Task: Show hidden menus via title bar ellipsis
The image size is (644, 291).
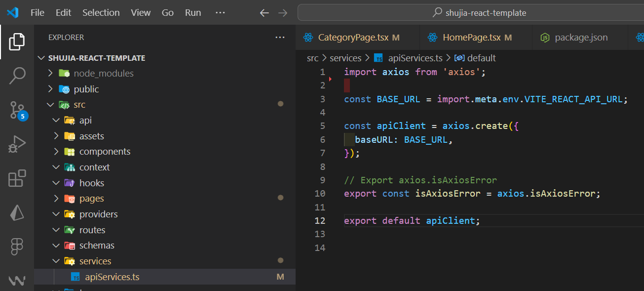Action: (x=220, y=13)
